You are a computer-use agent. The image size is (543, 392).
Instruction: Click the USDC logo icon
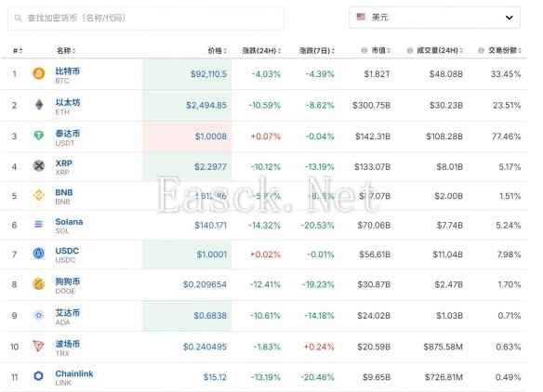[38, 254]
